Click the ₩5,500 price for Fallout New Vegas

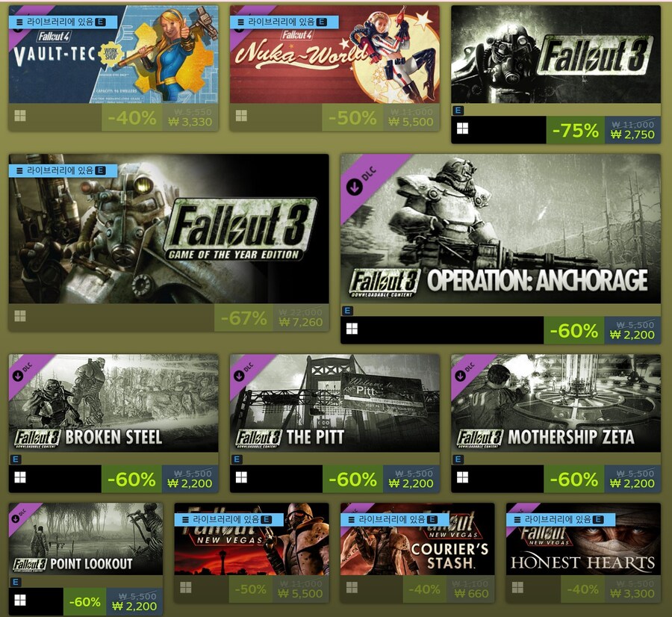pos(300,594)
